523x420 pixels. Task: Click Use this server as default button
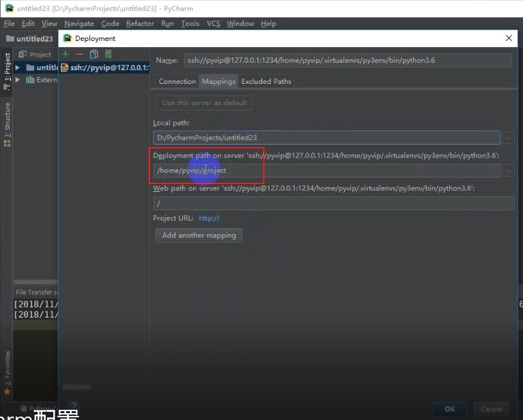(x=204, y=102)
